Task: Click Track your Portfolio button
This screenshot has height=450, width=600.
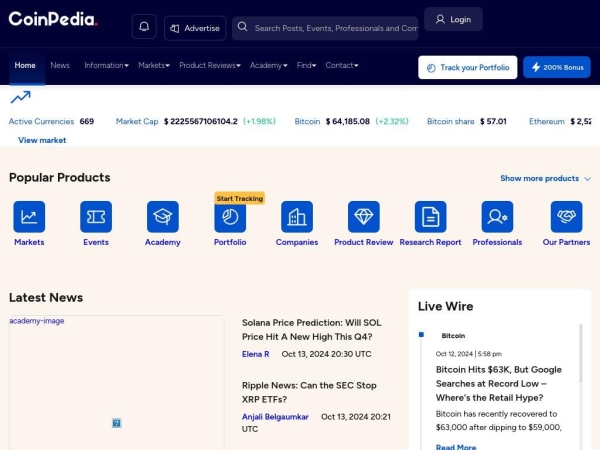Action: pos(468,67)
